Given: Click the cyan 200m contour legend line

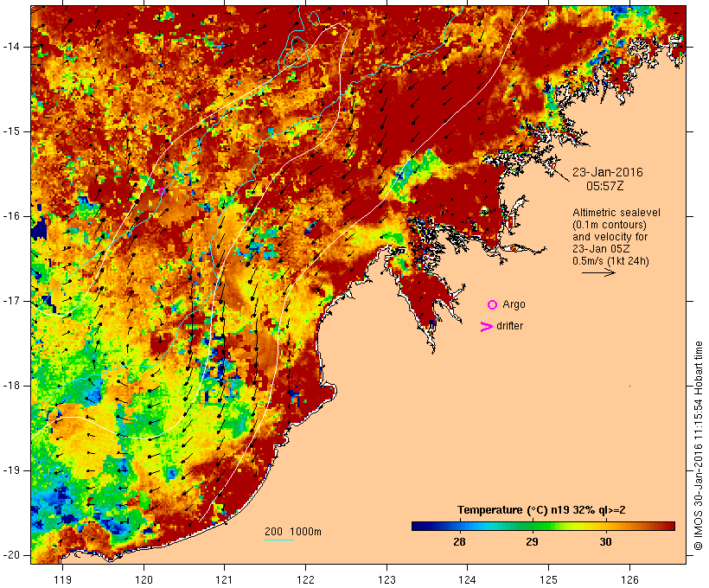Looking at the screenshot, I should pos(279,540).
